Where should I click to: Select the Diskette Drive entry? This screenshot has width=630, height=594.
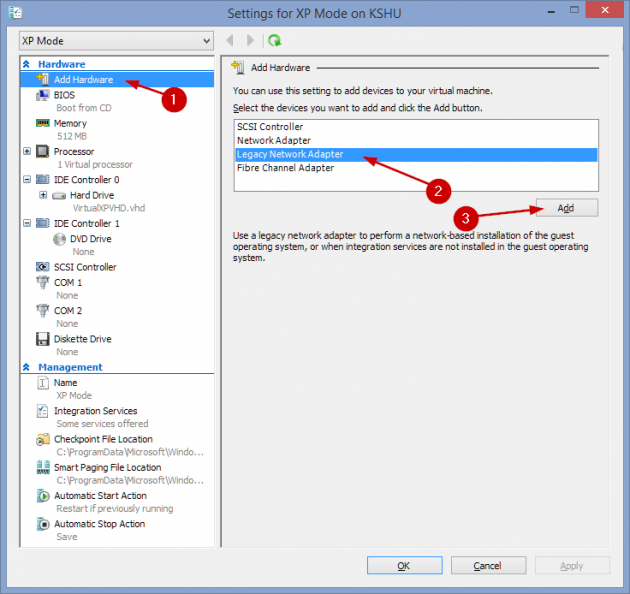point(83,339)
